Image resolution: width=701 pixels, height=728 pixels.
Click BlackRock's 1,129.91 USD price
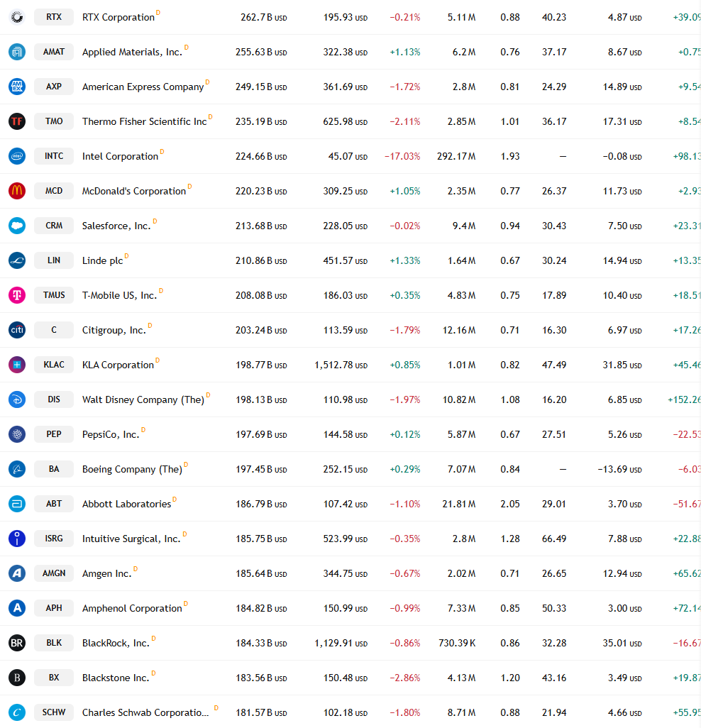[341, 643]
